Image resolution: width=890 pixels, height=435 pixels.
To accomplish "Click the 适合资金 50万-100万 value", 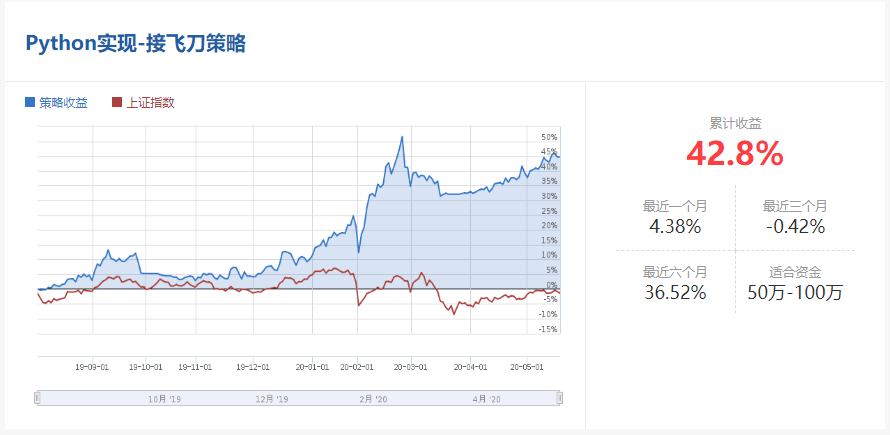I will (795, 292).
